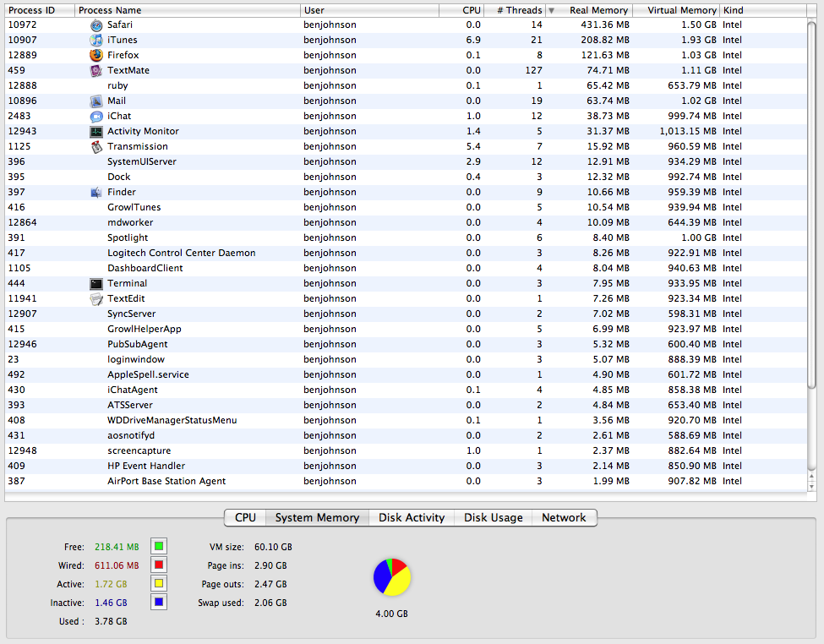This screenshot has width=824, height=644.
Task: Click the 218.41 MB Free memory value
Action: tap(117, 548)
